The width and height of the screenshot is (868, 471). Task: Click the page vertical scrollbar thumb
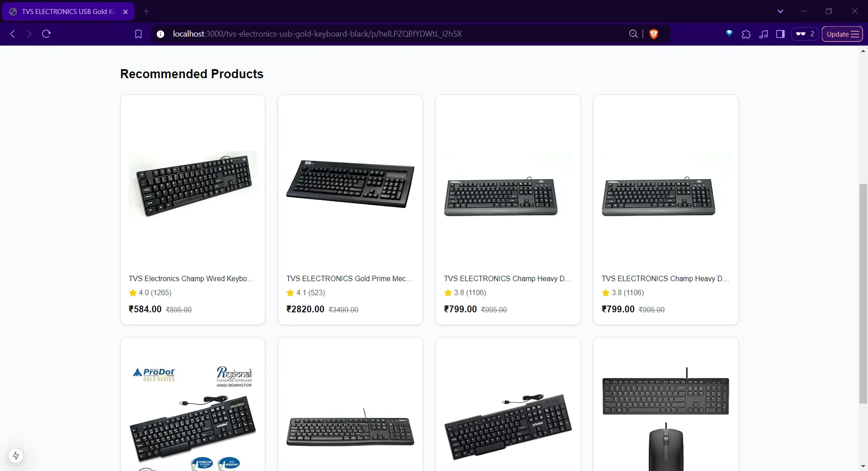tap(863, 294)
